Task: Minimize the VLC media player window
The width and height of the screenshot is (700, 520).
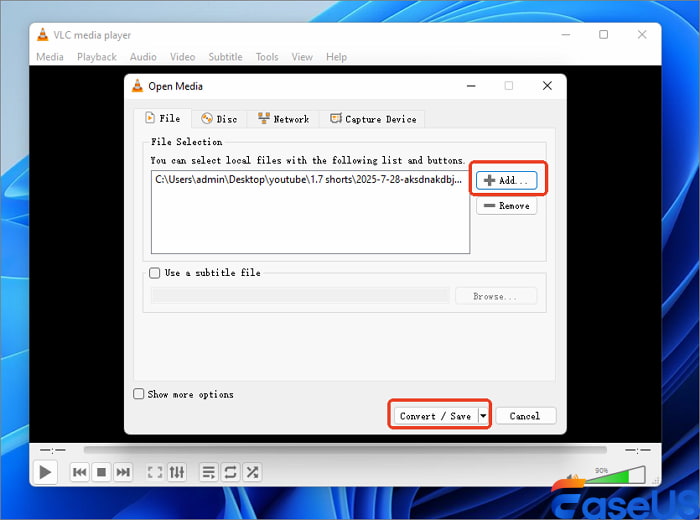Action: (566, 35)
